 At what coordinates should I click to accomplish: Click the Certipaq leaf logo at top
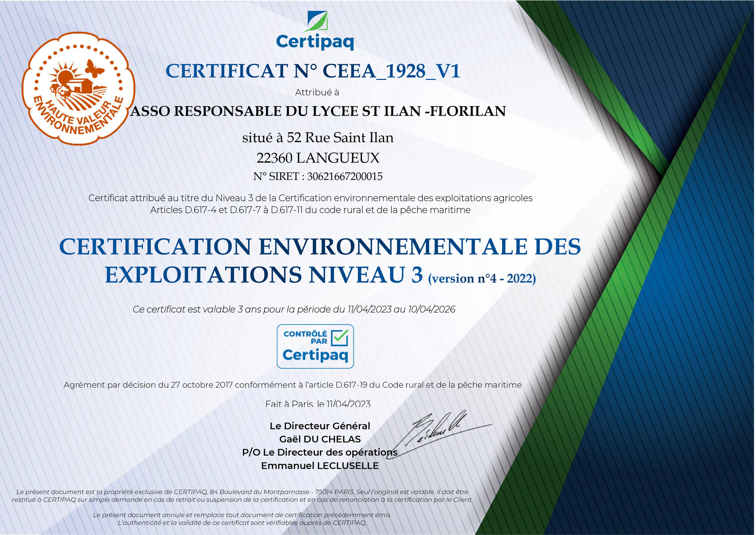click(x=317, y=21)
